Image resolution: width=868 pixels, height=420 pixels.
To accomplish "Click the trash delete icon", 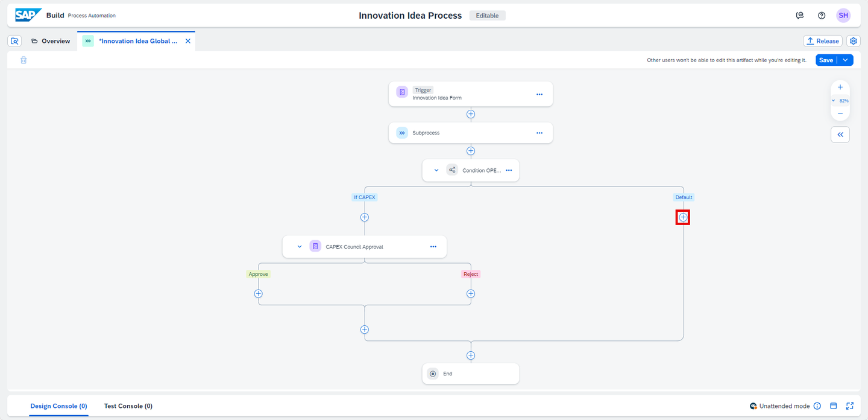I will 24,60.
